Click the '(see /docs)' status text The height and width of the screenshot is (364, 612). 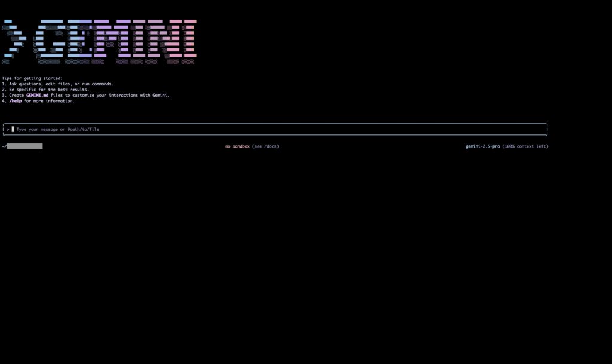[x=265, y=146]
